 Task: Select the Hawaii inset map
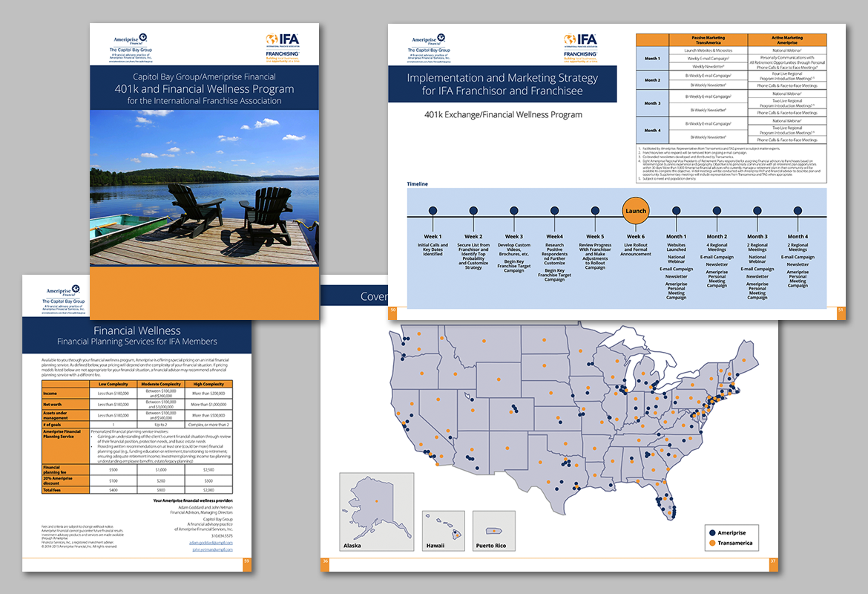[443, 530]
